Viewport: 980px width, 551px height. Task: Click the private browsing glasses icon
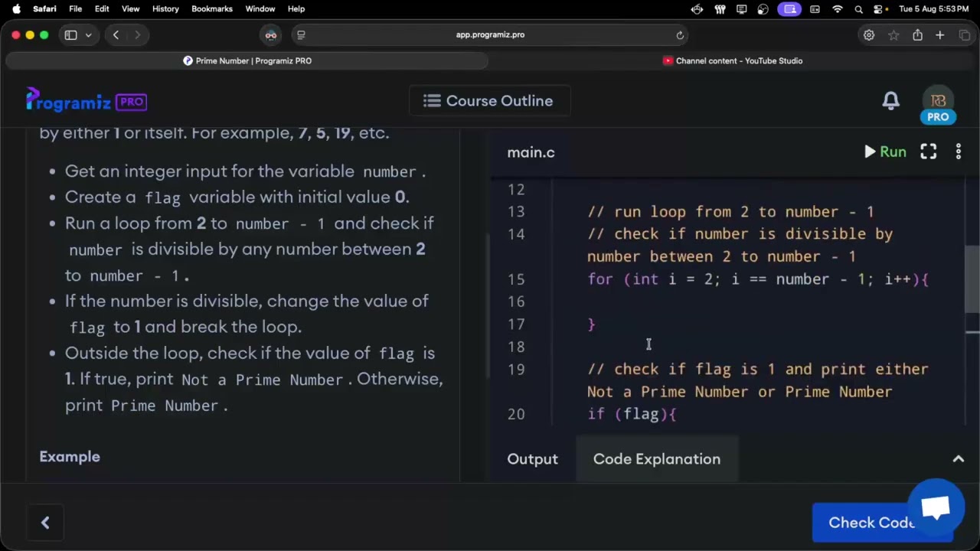click(270, 35)
